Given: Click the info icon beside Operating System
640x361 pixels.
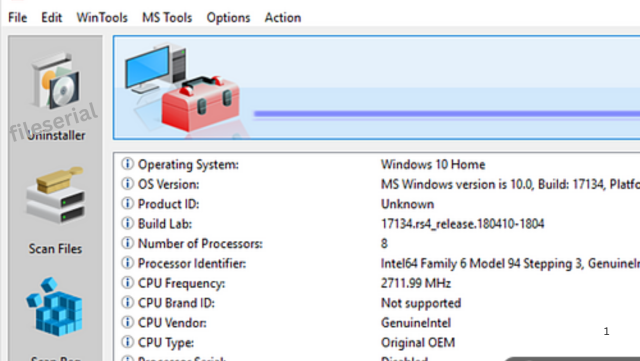Looking at the screenshot, I should click(x=127, y=164).
